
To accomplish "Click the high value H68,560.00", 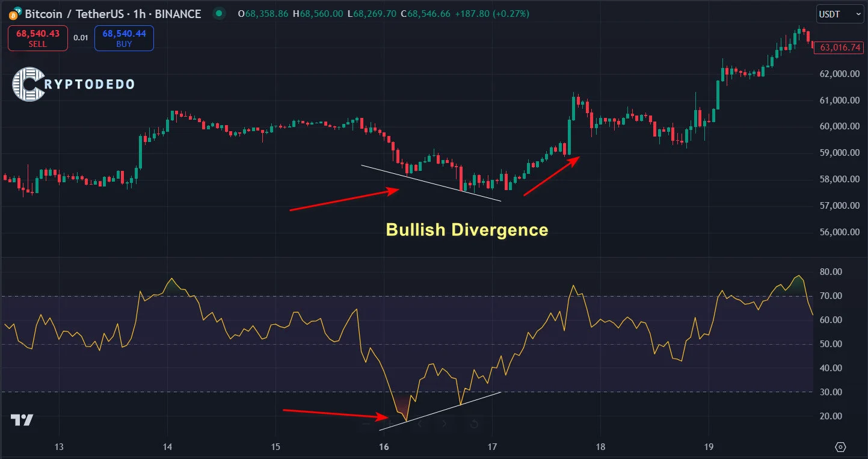I will click(x=318, y=14).
